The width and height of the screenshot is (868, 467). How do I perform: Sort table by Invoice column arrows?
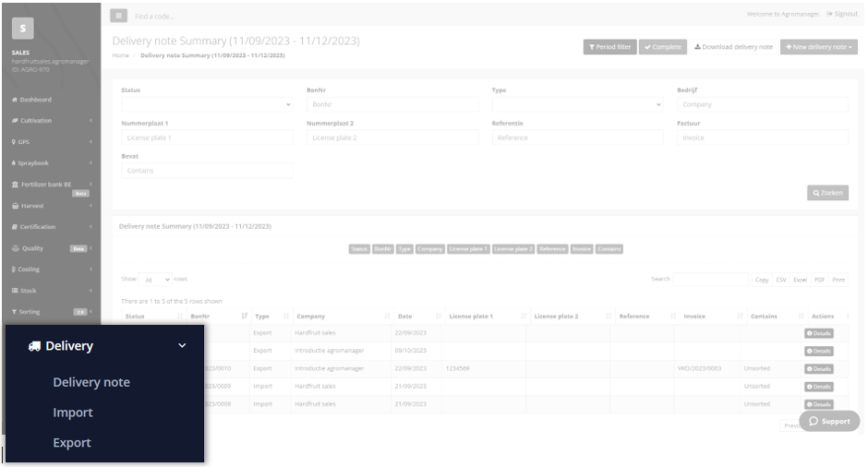point(741,316)
